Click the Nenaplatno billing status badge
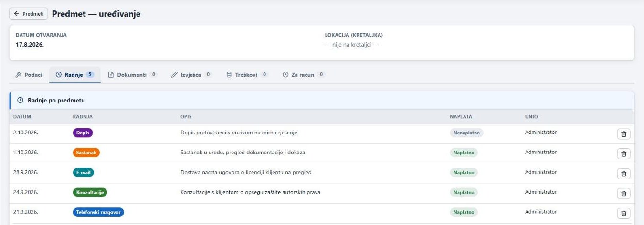The image size is (644, 225). coord(466,133)
